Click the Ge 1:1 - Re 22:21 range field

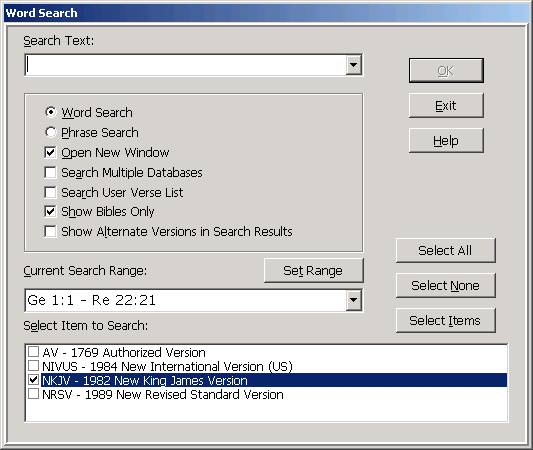pos(186,300)
